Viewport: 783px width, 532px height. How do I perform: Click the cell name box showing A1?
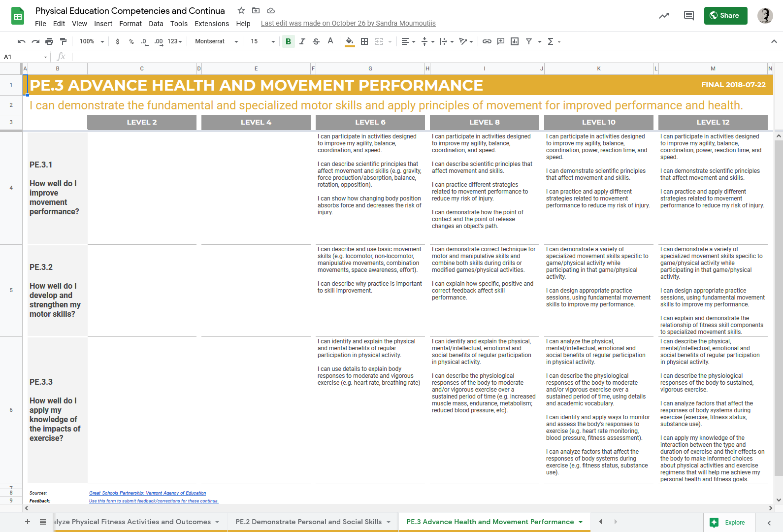tap(25, 57)
